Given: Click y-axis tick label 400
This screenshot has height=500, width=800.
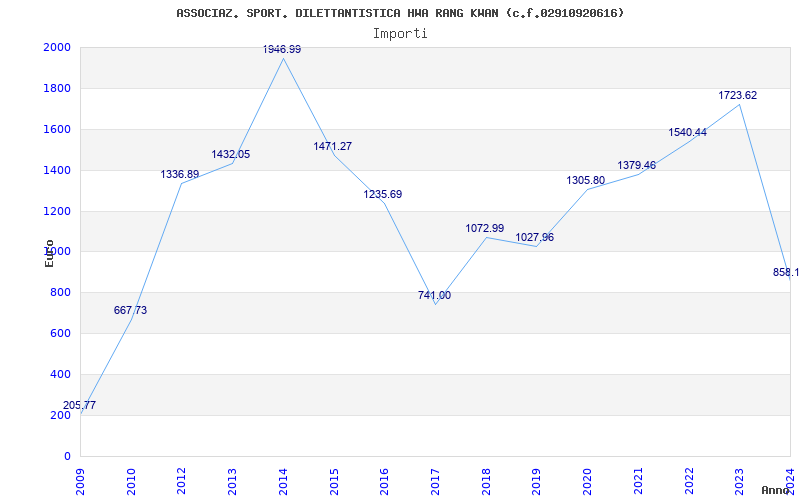Looking at the screenshot, I should [x=60, y=374].
